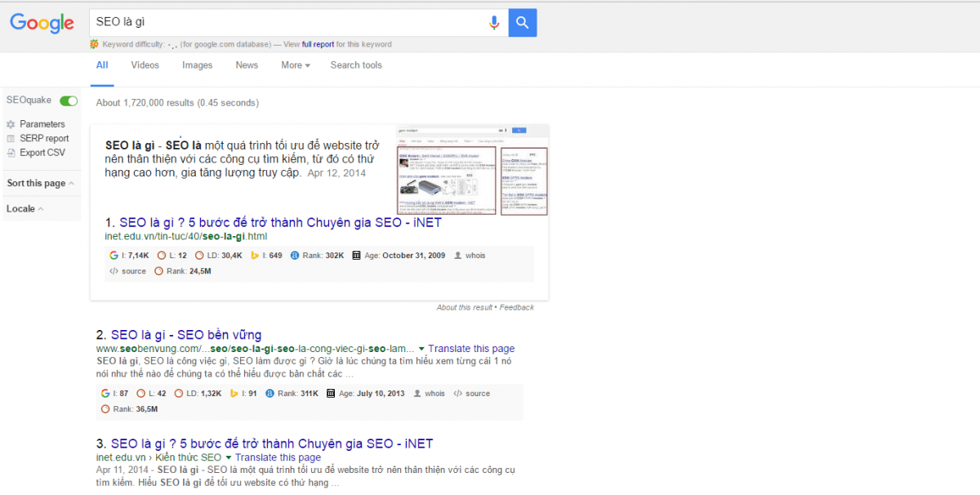Check SEMrush links value L: 42
The image size is (980, 495).
[152, 394]
